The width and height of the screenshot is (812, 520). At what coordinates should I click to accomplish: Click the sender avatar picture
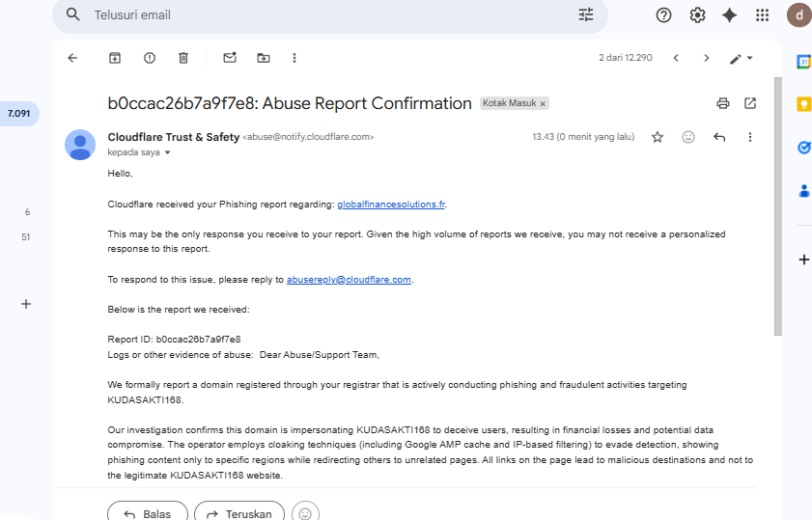coord(80,145)
